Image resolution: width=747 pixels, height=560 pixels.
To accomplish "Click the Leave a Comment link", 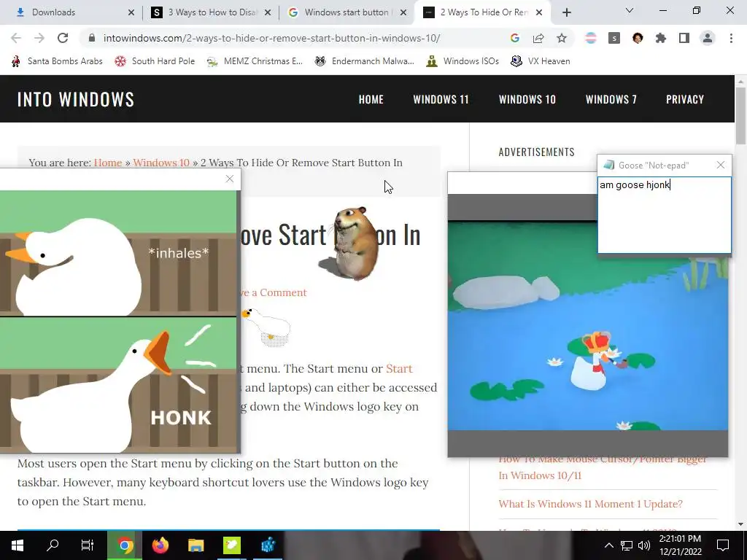I will click(x=274, y=292).
